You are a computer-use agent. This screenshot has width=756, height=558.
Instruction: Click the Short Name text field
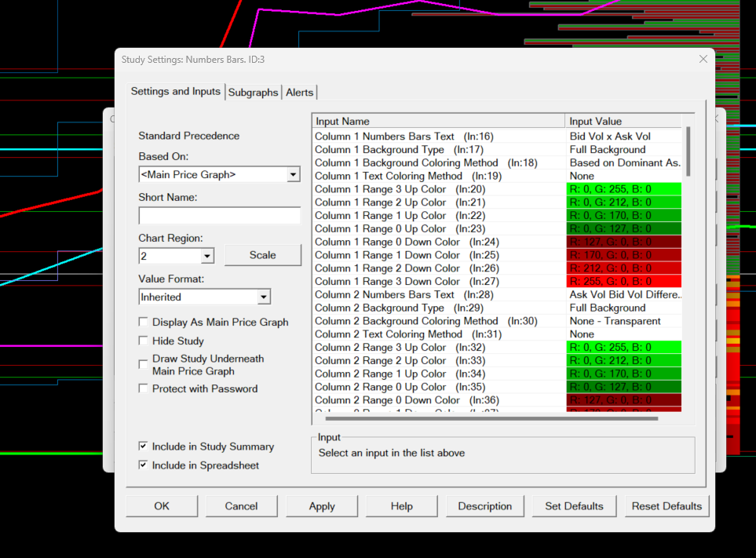click(219, 216)
